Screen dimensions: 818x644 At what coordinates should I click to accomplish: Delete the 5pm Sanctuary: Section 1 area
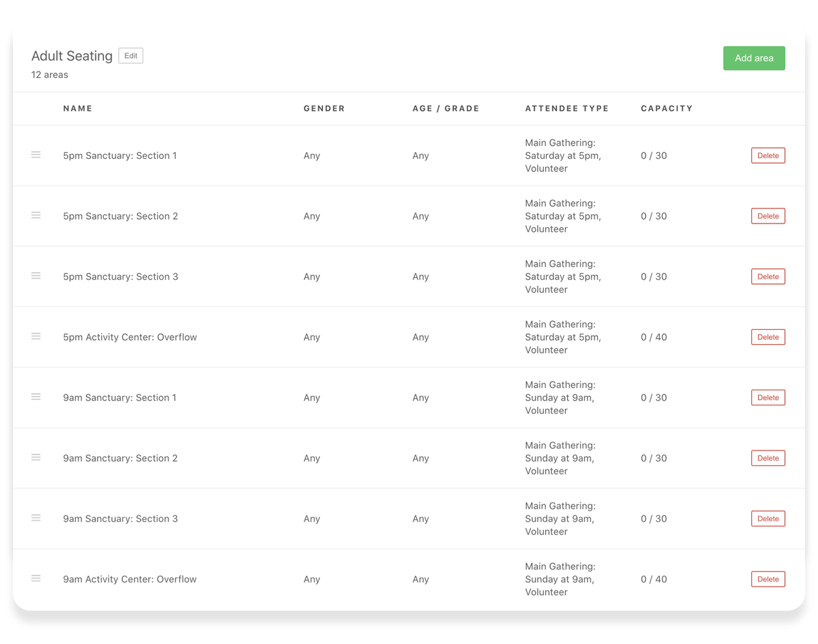click(768, 155)
